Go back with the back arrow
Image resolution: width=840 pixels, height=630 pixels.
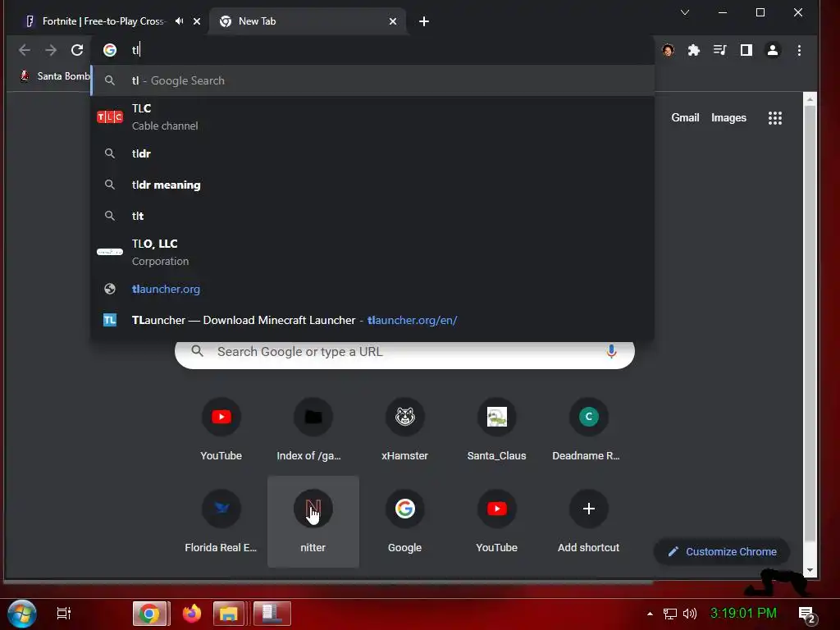[x=24, y=50]
